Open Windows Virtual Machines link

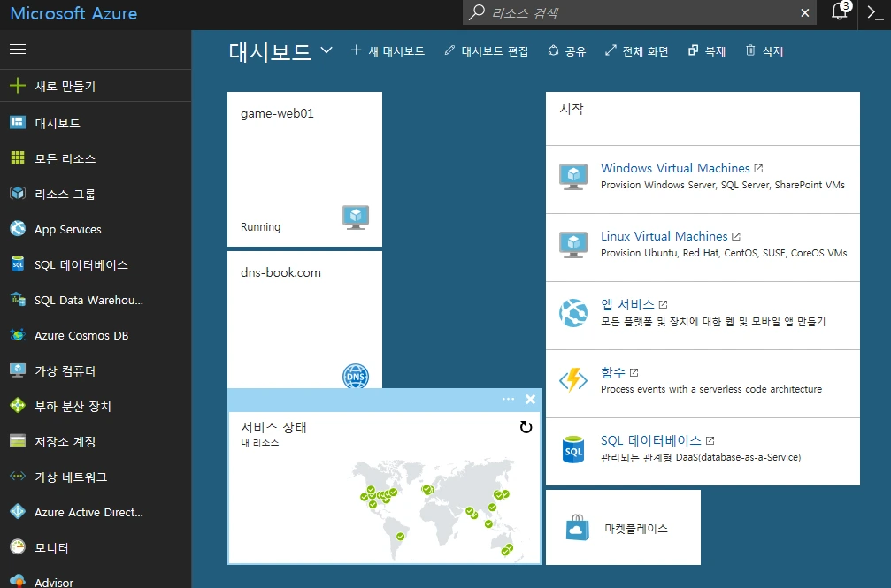pyautogui.click(x=675, y=168)
